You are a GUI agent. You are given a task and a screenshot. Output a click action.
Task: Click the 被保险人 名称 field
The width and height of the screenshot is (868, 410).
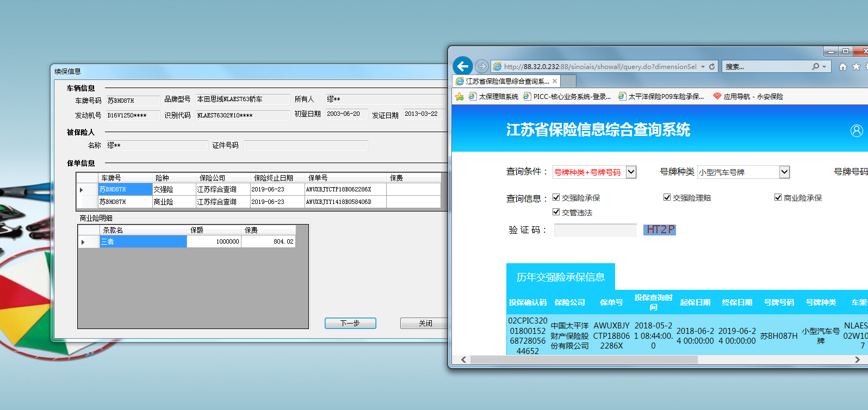pyautogui.click(x=157, y=145)
